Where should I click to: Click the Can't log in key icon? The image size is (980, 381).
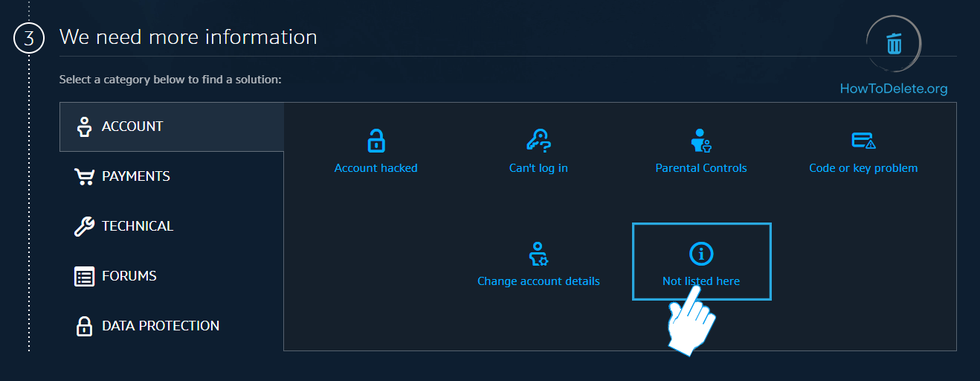[x=538, y=141]
